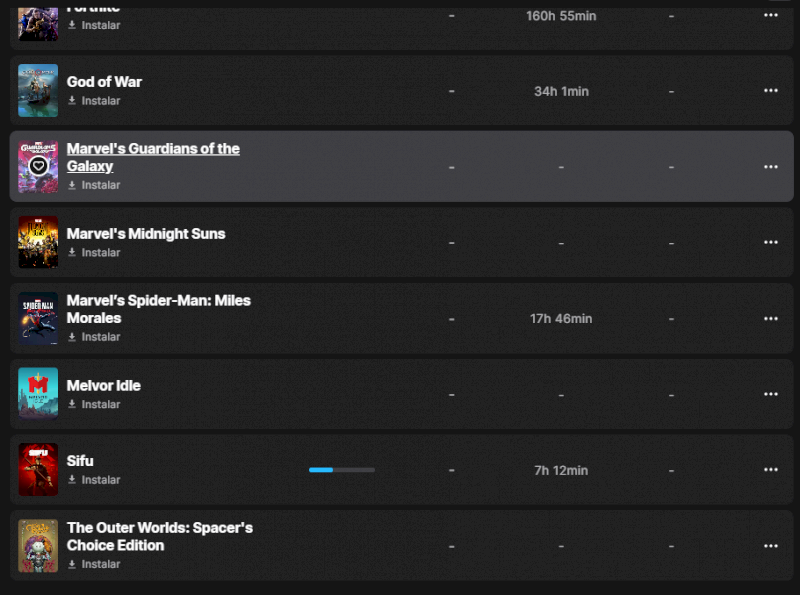The width and height of the screenshot is (800, 595).
Task: Favorite Guardians of the Galaxy with heart icon
Action: (38, 166)
